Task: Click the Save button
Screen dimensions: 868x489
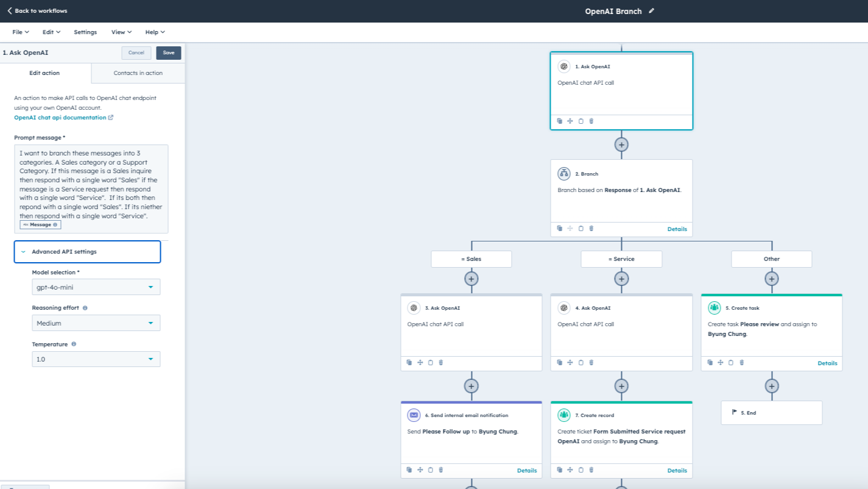Action: coord(169,53)
